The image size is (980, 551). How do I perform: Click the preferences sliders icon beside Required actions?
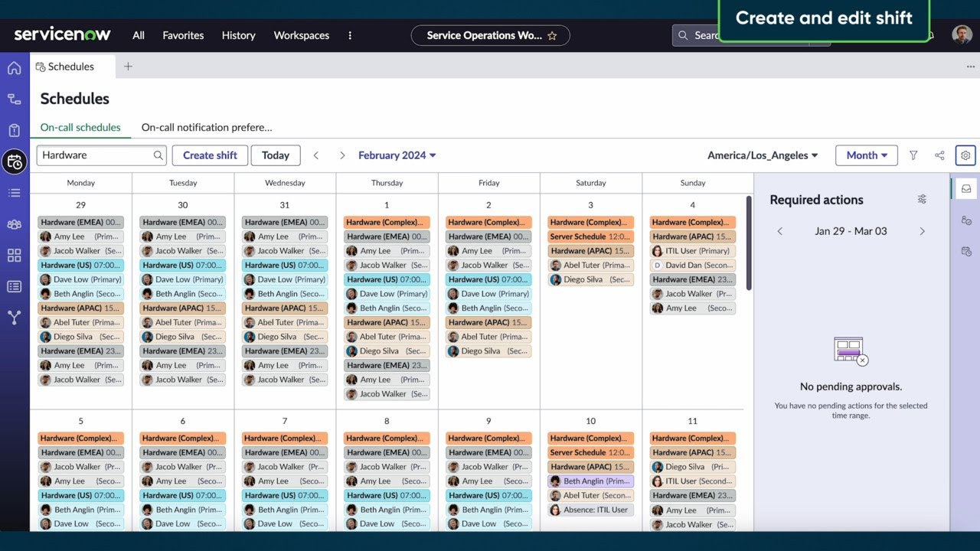point(922,199)
